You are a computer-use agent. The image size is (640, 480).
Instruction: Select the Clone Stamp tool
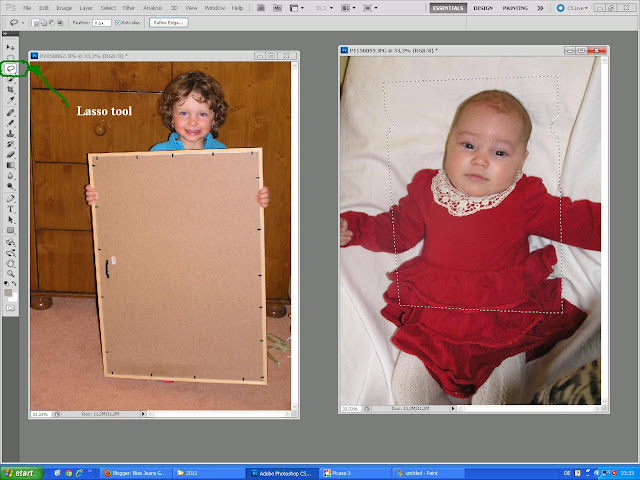[11, 133]
